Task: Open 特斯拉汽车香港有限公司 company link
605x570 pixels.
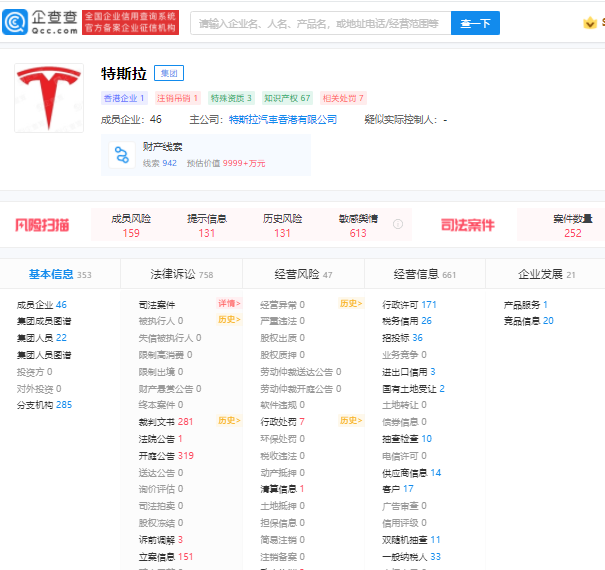Action: (282, 120)
